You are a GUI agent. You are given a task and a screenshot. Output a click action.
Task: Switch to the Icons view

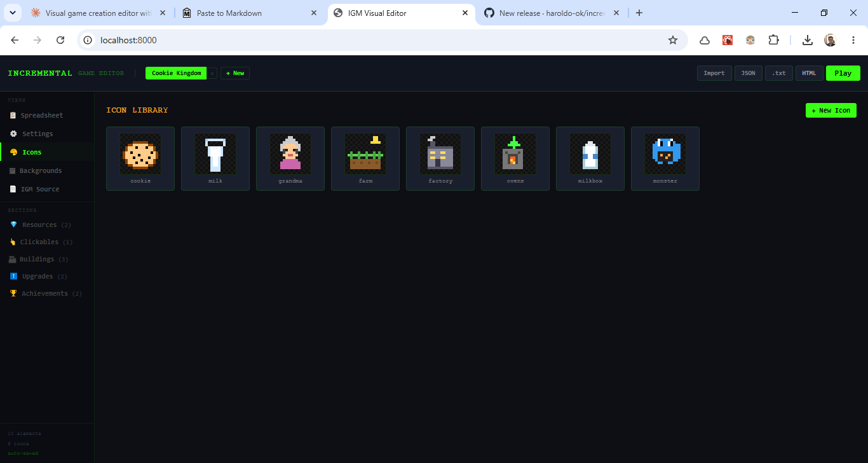pyautogui.click(x=47, y=152)
